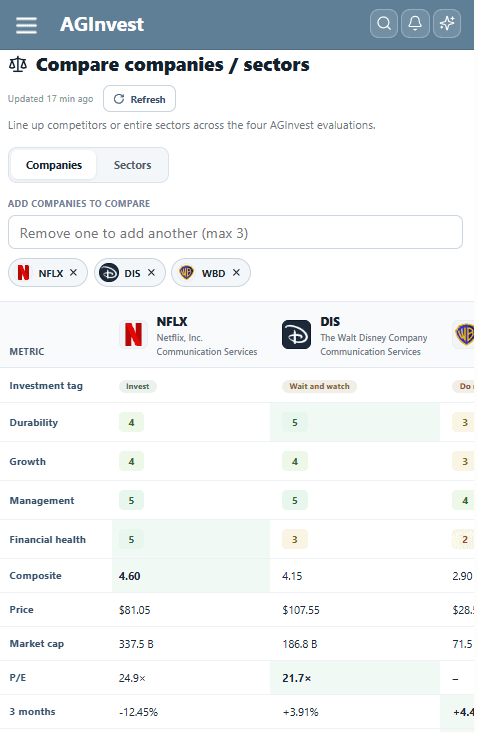Click the Growth row label
Viewport: 477px width, 732px height.
pos(28,462)
